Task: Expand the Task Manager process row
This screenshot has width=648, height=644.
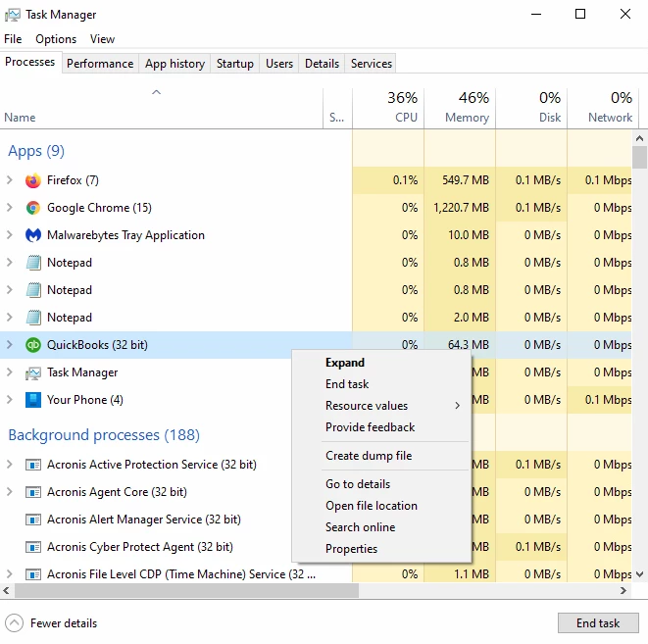Action: [10, 372]
